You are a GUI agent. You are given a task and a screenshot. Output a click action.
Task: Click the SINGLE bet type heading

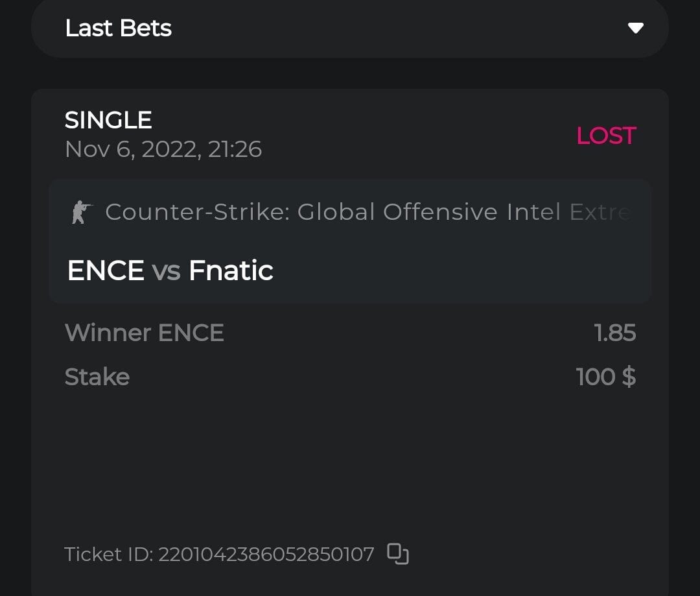pos(108,120)
